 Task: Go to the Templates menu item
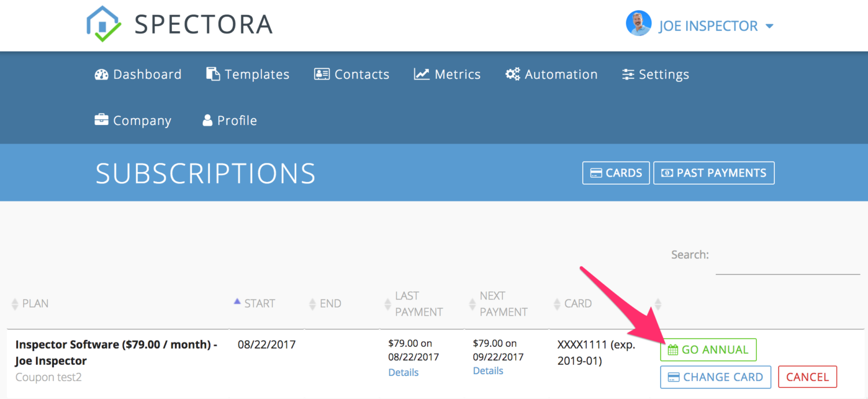248,74
